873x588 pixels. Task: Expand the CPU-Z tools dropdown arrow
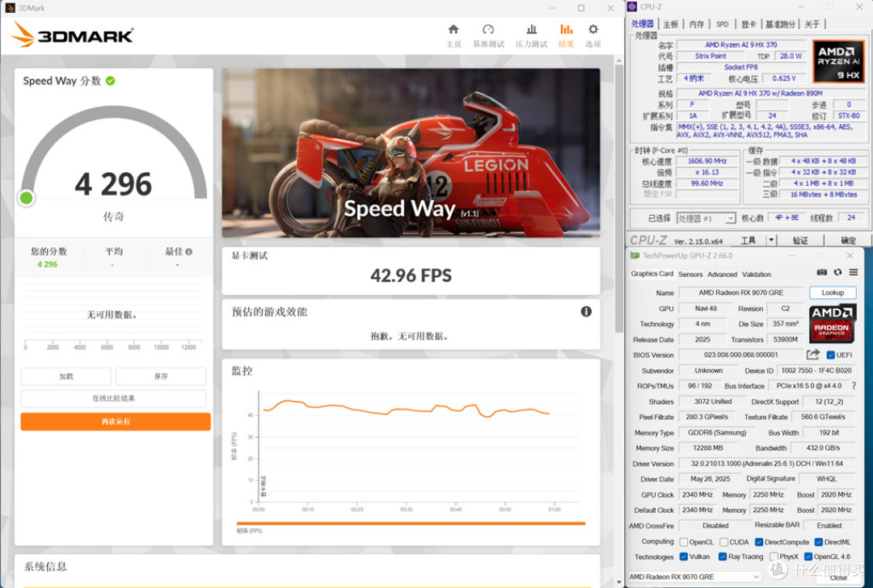click(x=771, y=241)
